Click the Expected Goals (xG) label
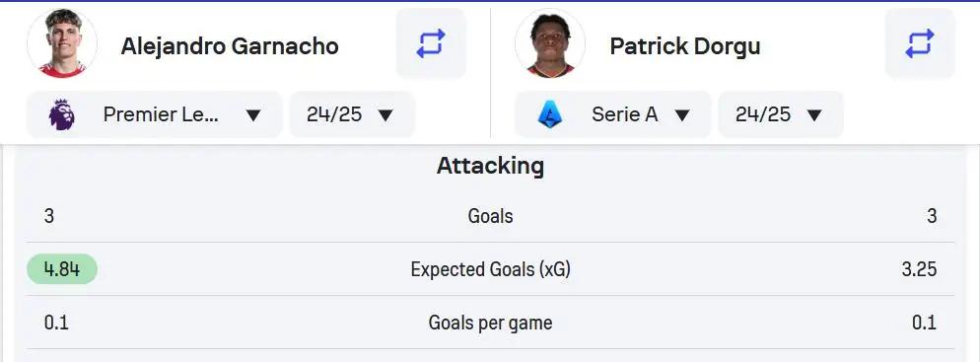 click(x=490, y=269)
